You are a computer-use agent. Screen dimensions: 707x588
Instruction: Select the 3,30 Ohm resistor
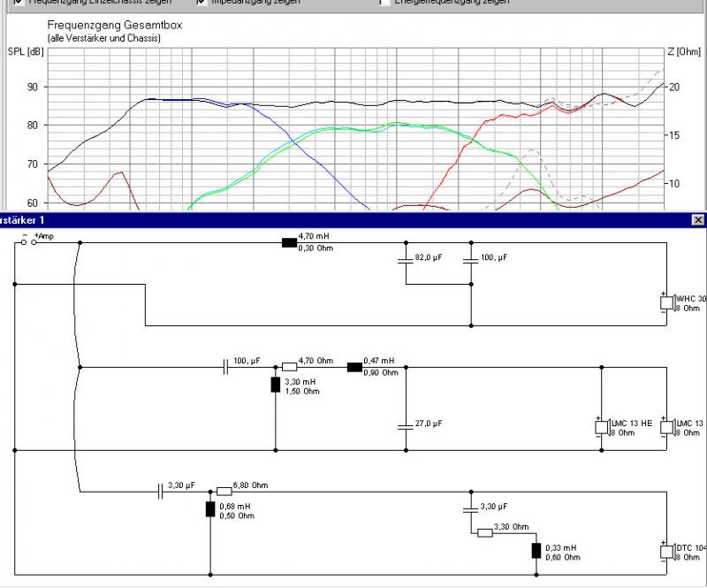point(484,532)
